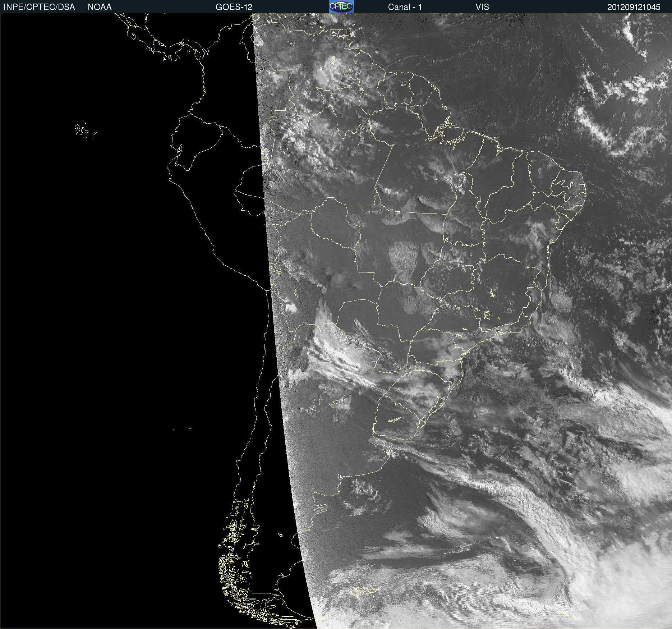Click the Canal - 1 label

pos(405,7)
